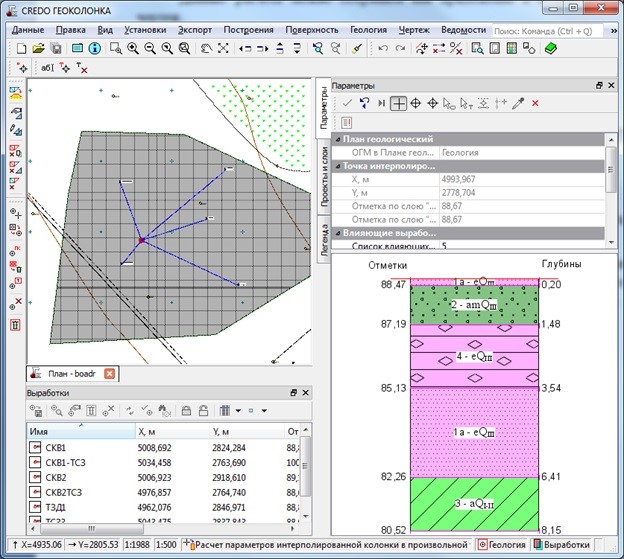Select the СКВ1 row in workings
The image size is (624, 559).
(163, 448)
